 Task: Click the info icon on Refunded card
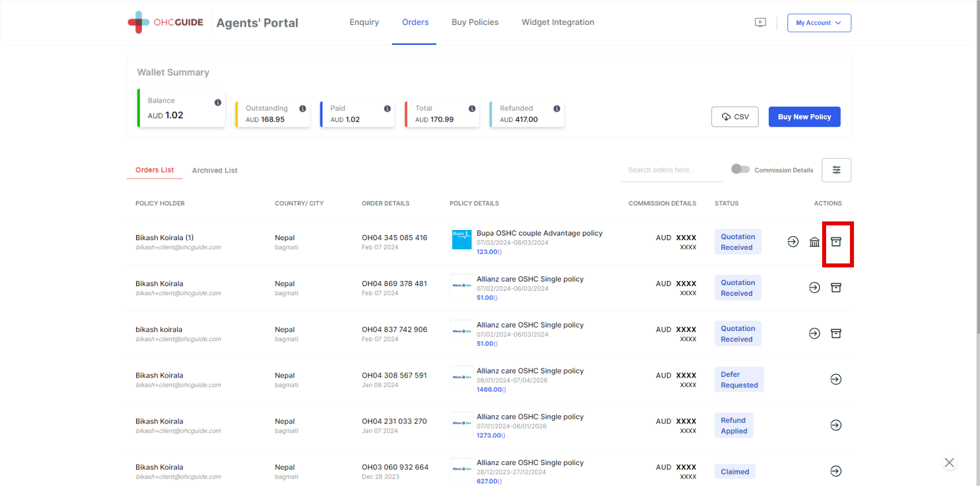point(556,108)
